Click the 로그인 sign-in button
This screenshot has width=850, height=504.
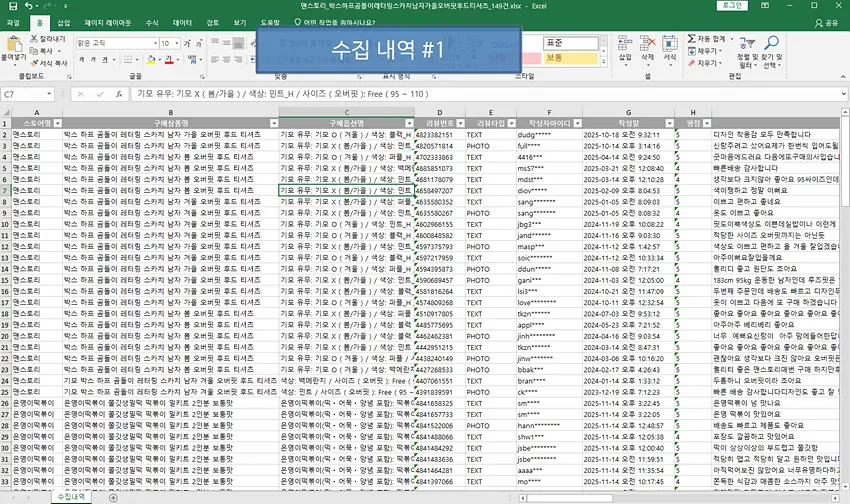pyautogui.click(x=732, y=5)
